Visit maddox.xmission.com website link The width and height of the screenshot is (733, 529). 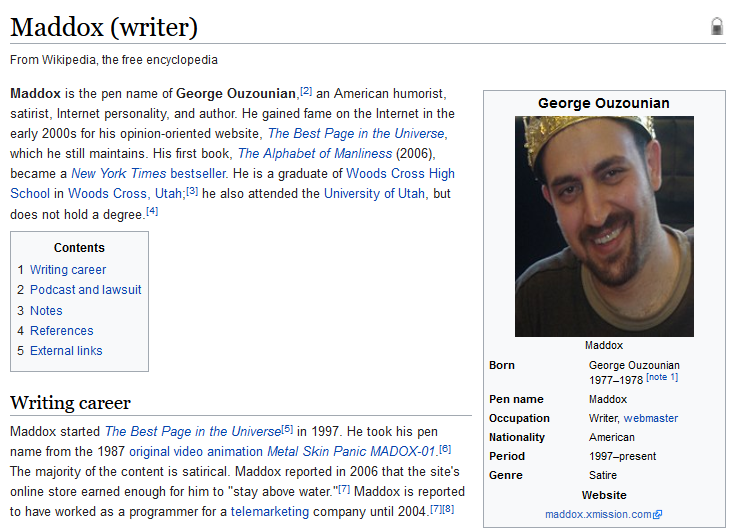click(x=598, y=515)
